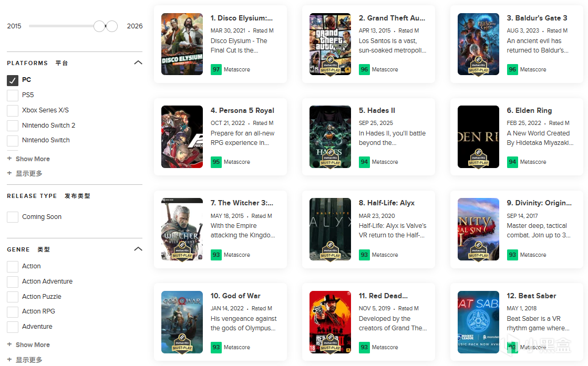Open The Witcher 3 title link
This screenshot has height=366, width=588.
click(242, 203)
